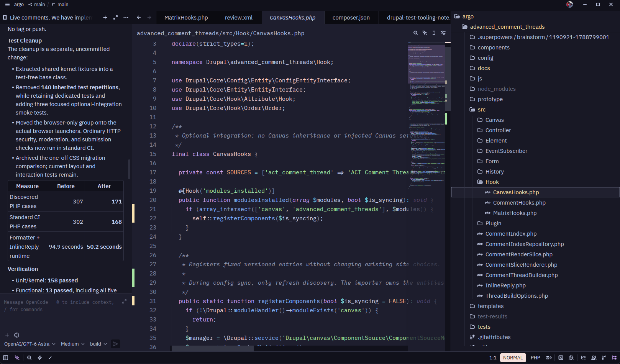Image resolution: width=620 pixels, height=364 pixels.
Task: Add context with plus above model selector
Action: 7,335
